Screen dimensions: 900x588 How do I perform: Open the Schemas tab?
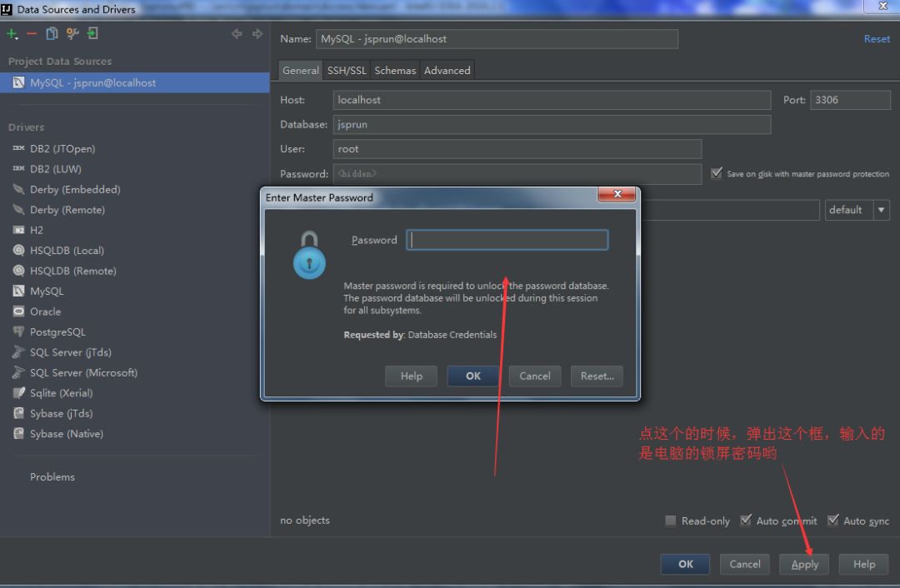(395, 71)
